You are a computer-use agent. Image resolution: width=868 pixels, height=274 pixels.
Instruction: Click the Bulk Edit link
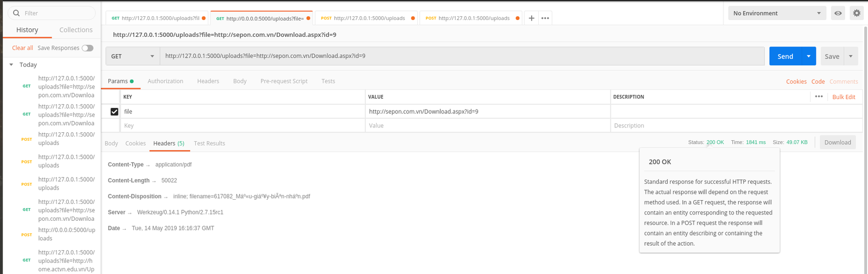pyautogui.click(x=844, y=97)
